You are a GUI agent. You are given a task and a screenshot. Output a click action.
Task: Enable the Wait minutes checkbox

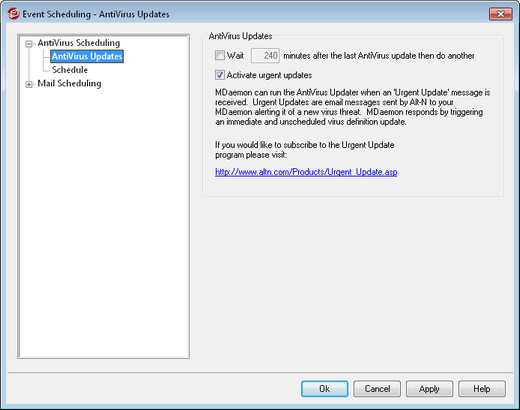tap(220, 55)
